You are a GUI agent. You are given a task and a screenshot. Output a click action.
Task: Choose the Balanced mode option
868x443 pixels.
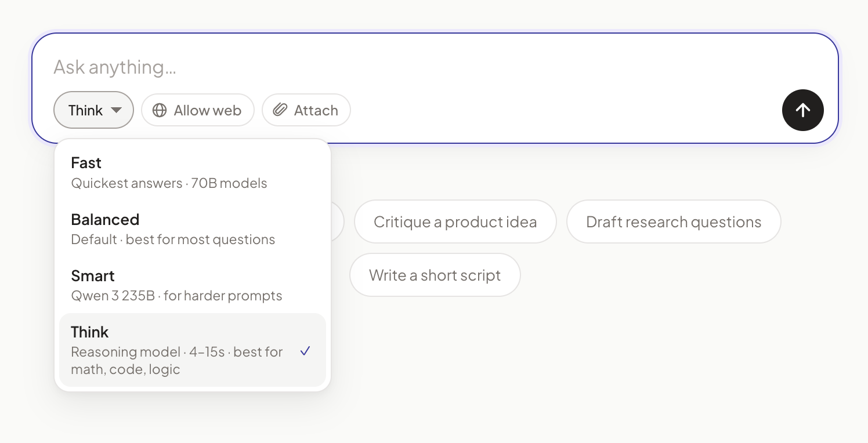click(193, 229)
